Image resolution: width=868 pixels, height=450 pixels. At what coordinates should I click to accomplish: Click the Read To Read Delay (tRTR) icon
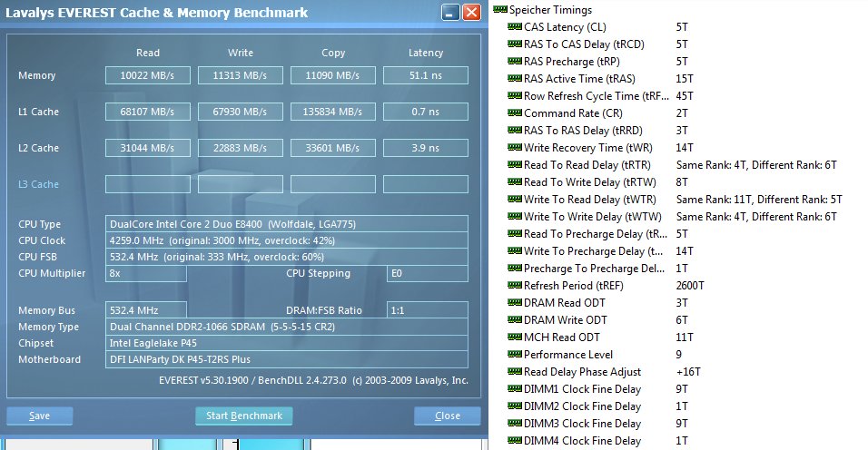click(515, 164)
